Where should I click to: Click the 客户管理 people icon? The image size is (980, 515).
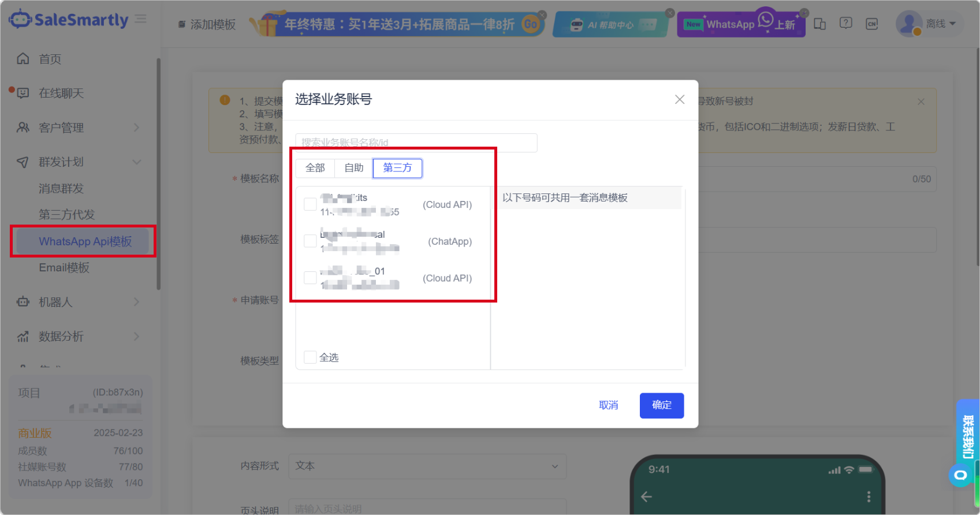(23, 128)
